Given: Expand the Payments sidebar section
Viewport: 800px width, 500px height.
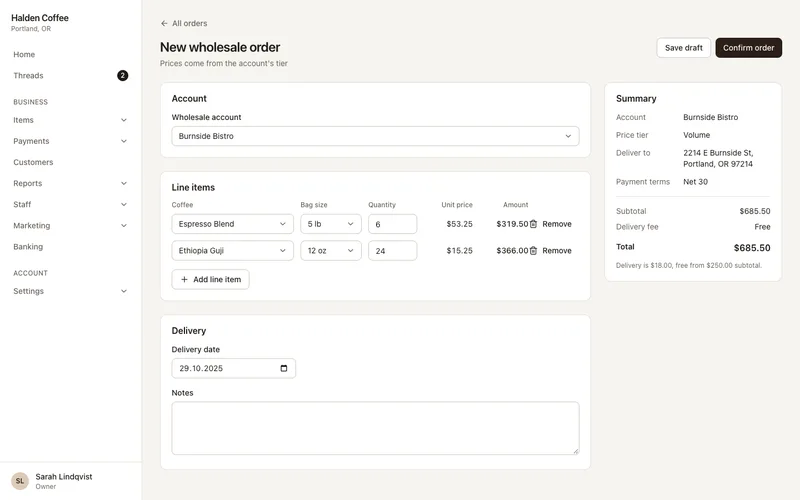Looking at the screenshot, I should pyautogui.click(x=123, y=141).
